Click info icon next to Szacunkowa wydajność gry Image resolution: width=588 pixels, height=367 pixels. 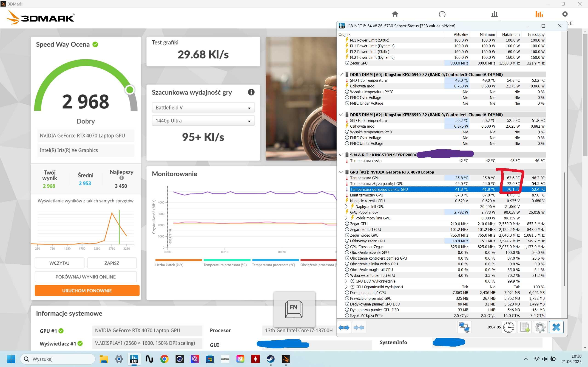pos(251,92)
